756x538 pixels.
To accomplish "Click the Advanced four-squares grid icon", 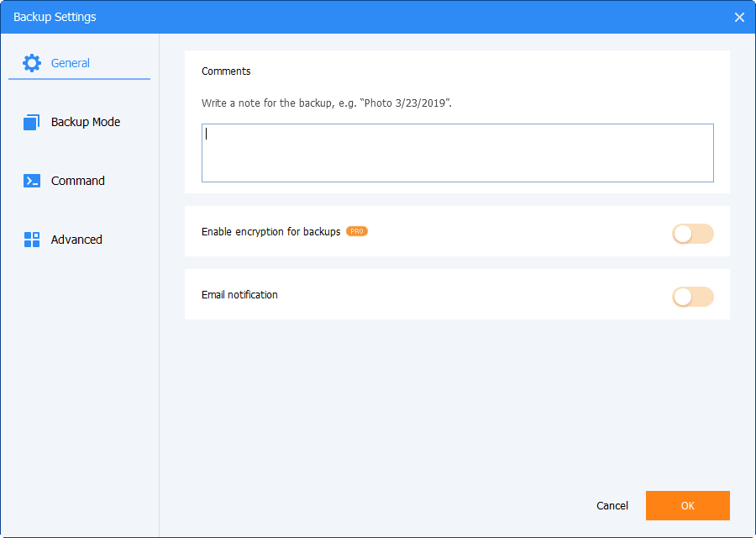I will 32,240.
